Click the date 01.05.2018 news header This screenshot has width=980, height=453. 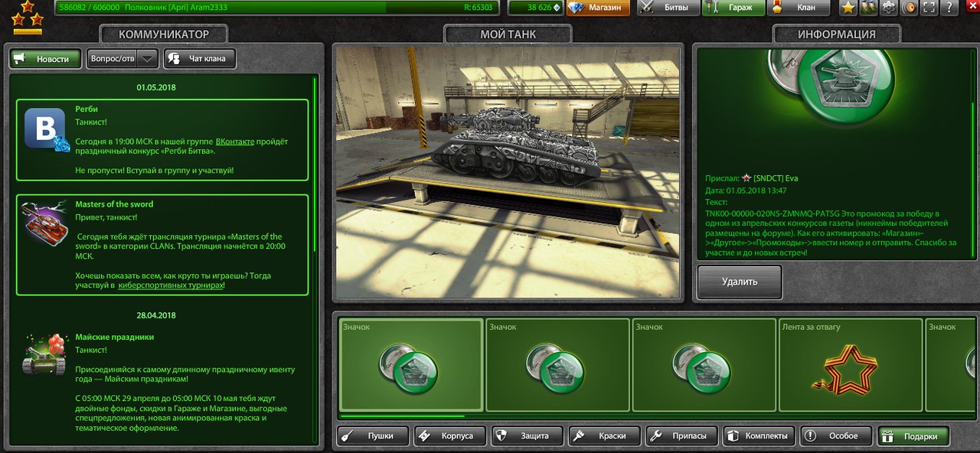click(156, 87)
